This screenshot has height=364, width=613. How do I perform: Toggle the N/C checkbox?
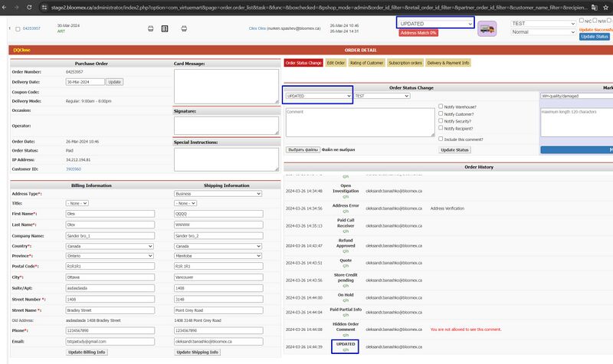point(582,21)
